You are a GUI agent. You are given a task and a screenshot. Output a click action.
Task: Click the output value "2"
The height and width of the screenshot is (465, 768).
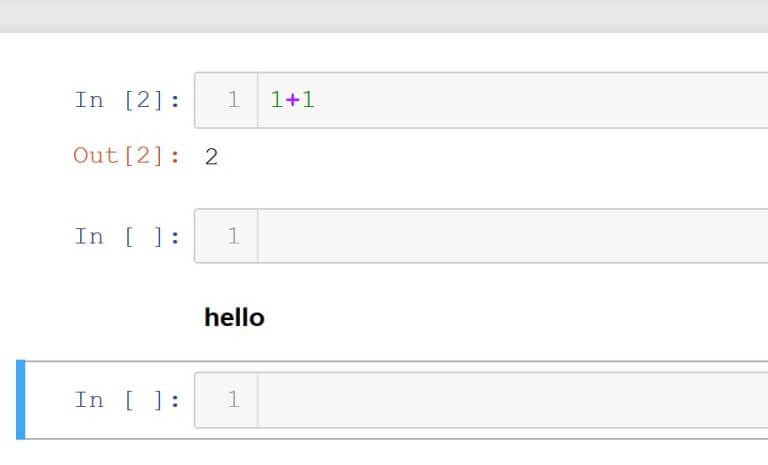pos(211,157)
